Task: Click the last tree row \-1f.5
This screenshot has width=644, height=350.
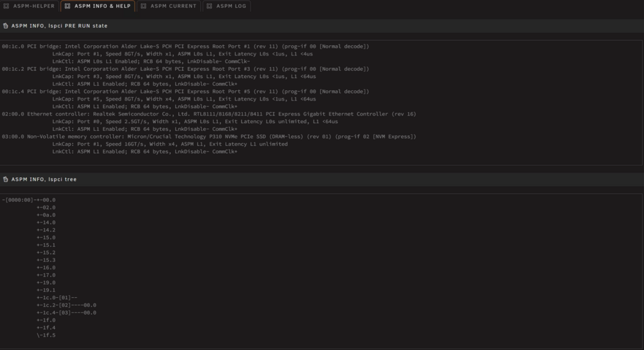Action: coord(46,335)
